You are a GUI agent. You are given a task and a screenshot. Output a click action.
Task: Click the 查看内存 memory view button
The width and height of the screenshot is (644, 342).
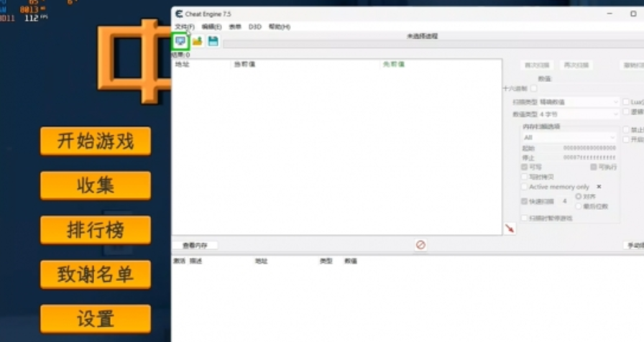click(195, 245)
